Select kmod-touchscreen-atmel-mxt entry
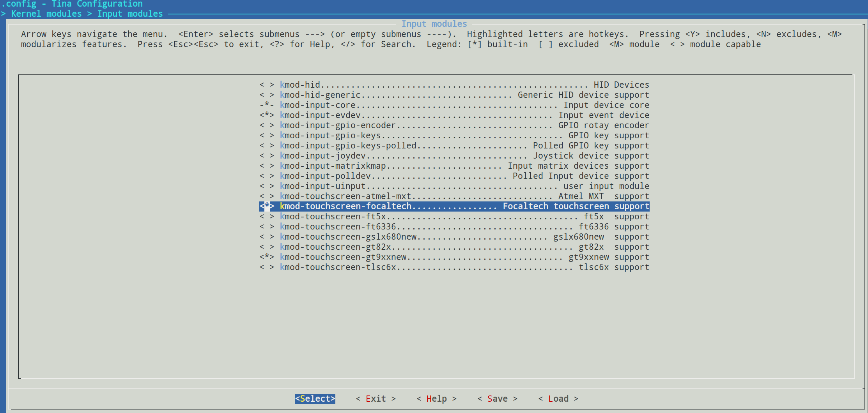The width and height of the screenshot is (868, 413). click(x=455, y=196)
